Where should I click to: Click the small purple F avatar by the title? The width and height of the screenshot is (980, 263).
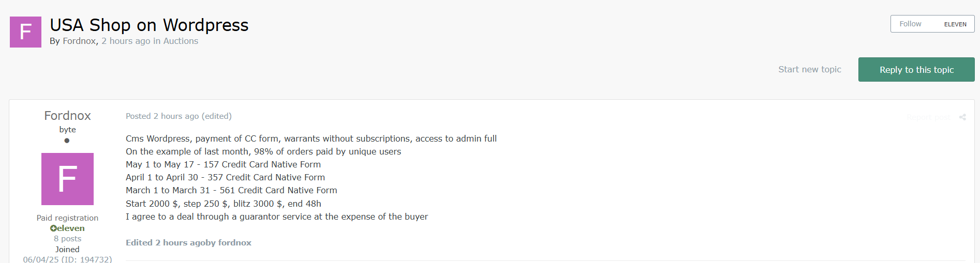(x=25, y=32)
